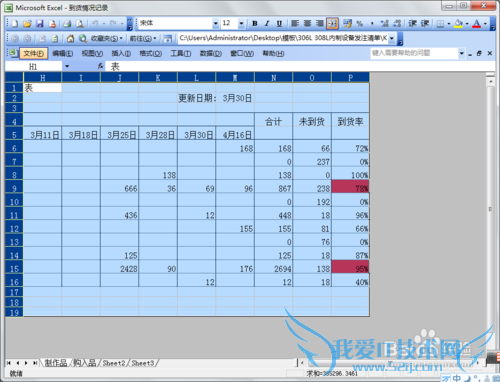Click the insert function fx icon
The height and width of the screenshot is (382, 500).
point(100,66)
